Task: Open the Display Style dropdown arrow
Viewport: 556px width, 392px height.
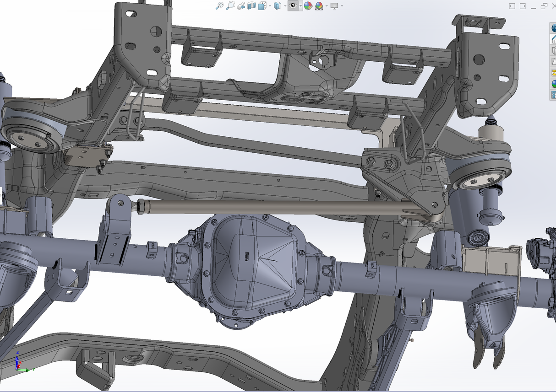Action: point(285,6)
